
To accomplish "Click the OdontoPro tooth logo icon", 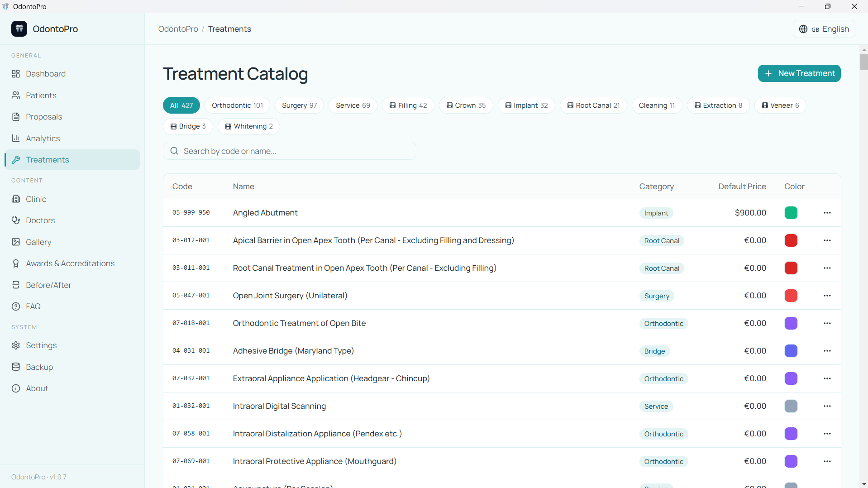I will pyautogui.click(x=19, y=29).
